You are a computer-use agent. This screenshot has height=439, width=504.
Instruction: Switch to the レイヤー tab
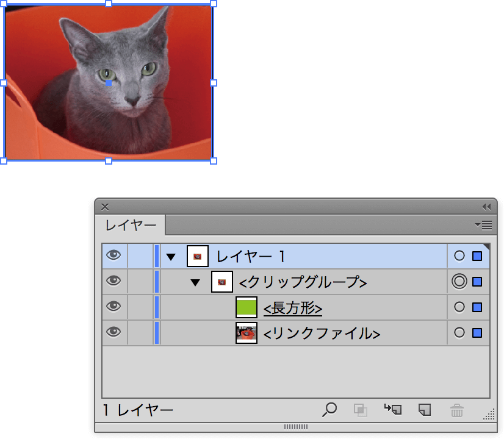click(x=131, y=225)
